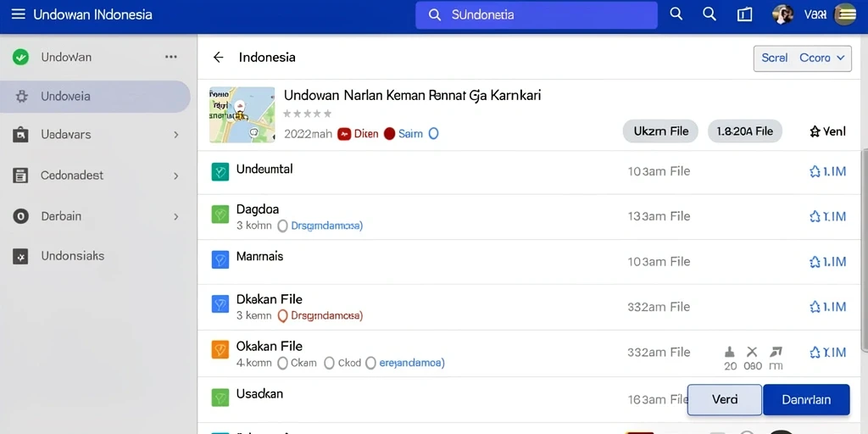This screenshot has height=434, width=868.
Task: Click the Danrwlain button
Action: [806, 400]
